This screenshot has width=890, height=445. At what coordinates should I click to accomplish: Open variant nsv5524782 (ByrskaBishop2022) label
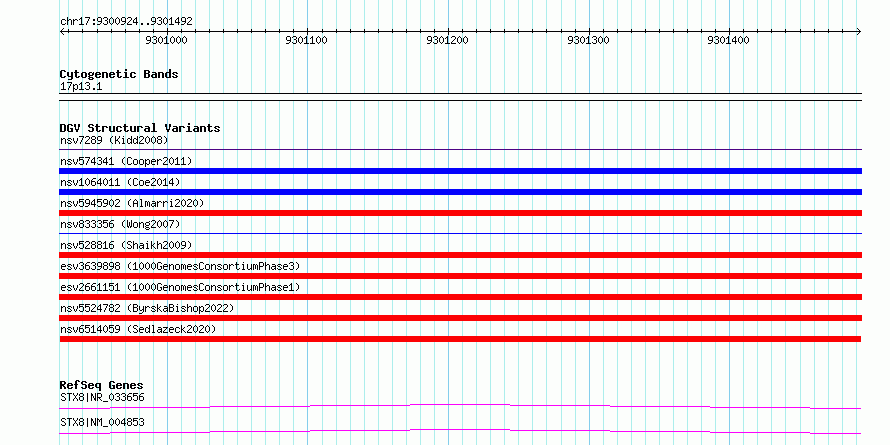[x=147, y=308]
